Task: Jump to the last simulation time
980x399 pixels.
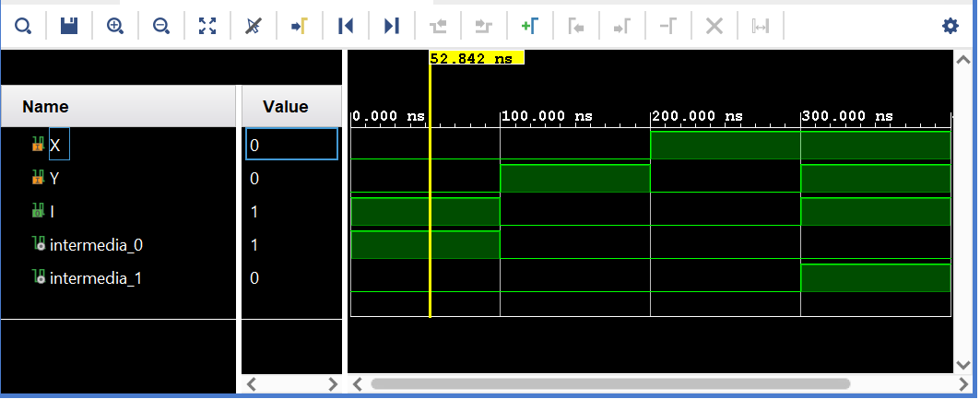Action: coord(392,26)
